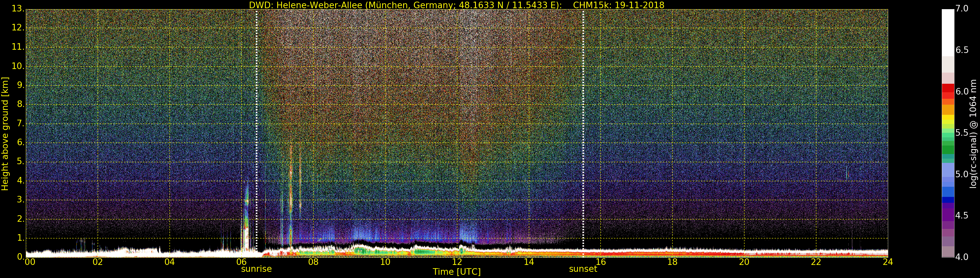Click the height axis tick '7.'
Screen dimensions: 980x278
coord(21,123)
